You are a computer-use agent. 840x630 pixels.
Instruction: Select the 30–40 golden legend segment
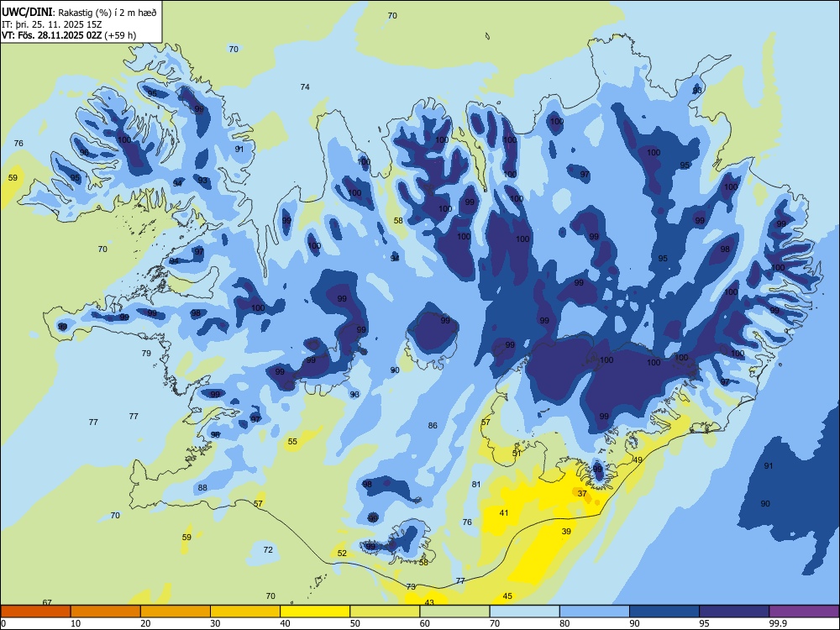[x=245, y=612]
